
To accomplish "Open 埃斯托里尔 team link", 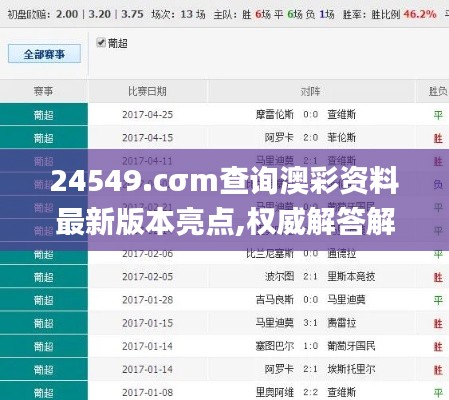I will pos(351,369).
